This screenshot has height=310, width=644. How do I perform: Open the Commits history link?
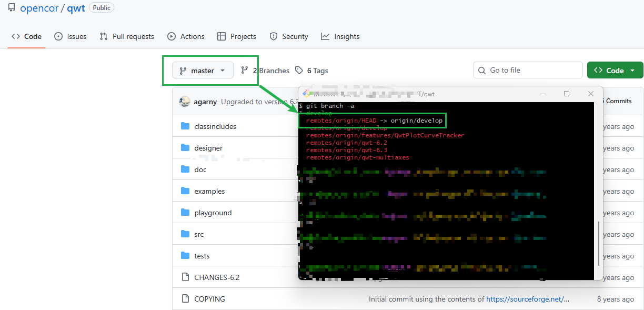tap(618, 101)
